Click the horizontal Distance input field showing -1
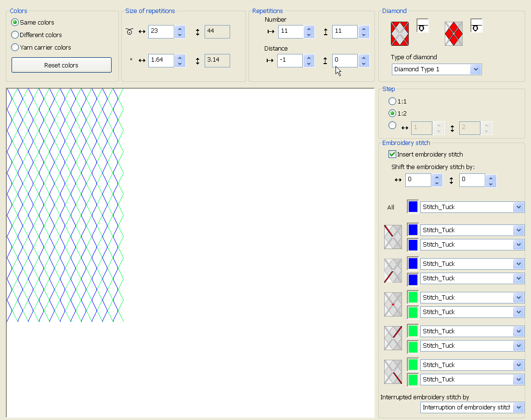 290,61
